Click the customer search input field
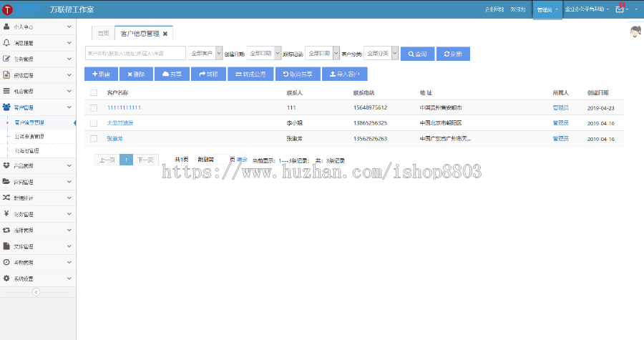This screenshot has width=644, height=340. click(x=135, y=54)
